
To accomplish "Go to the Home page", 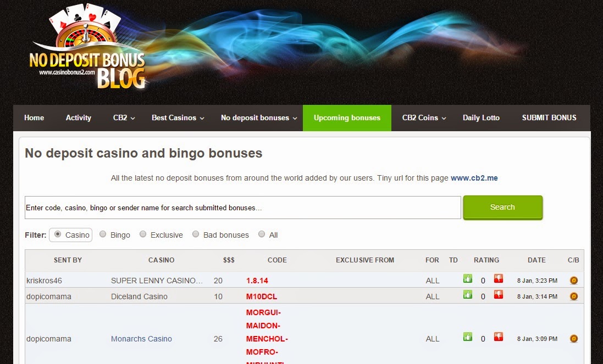I will click(x=34, y=118).
